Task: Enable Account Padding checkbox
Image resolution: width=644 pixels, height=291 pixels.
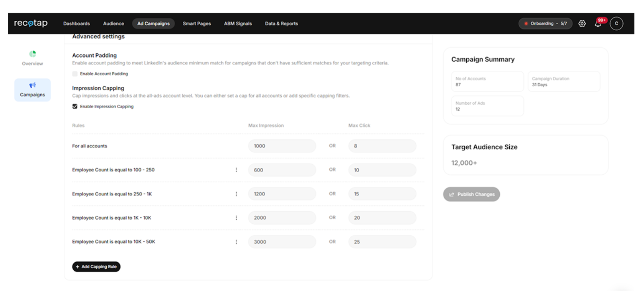Action: 75,74
